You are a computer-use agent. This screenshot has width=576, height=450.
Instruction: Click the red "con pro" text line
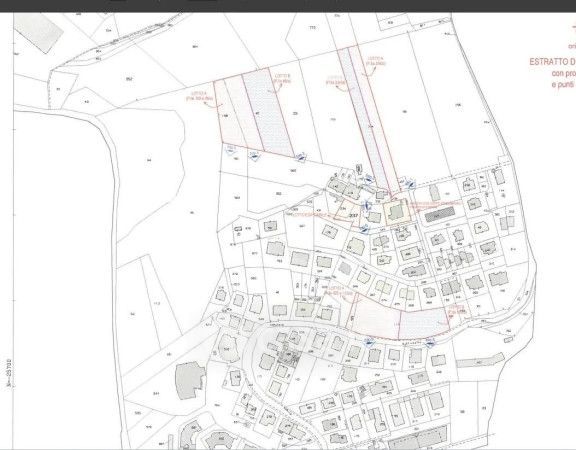564,73
